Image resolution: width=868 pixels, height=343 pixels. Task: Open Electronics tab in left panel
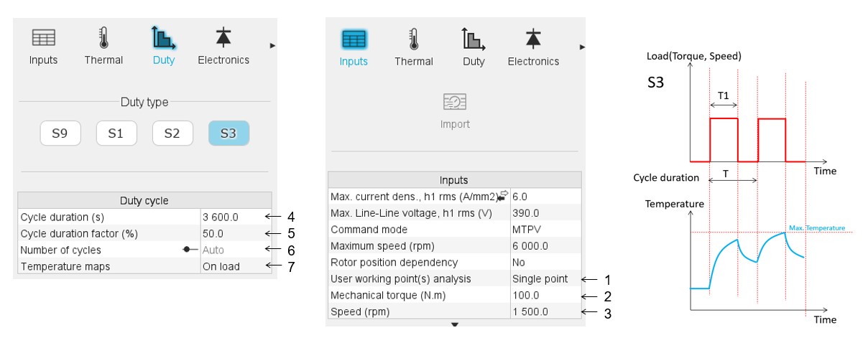tap(223, 45)
